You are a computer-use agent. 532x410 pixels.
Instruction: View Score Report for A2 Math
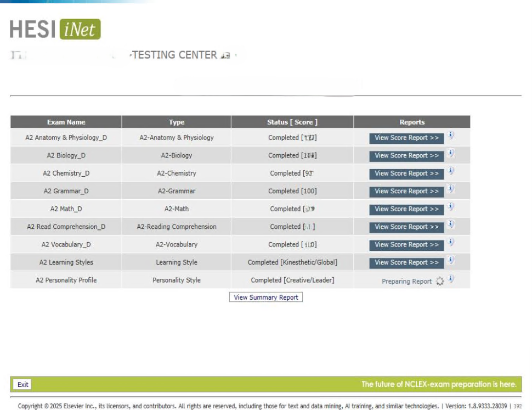click(406, 209)
